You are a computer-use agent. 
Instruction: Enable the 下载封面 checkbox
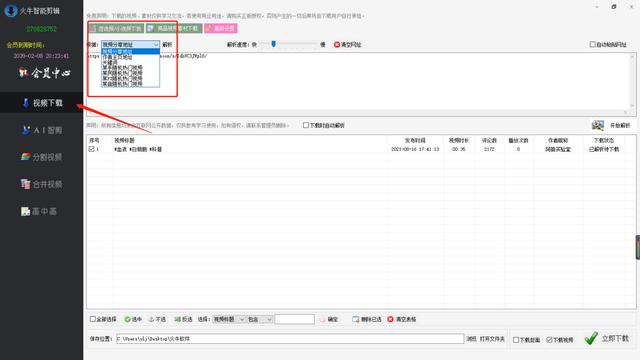(x=516, y=340)
